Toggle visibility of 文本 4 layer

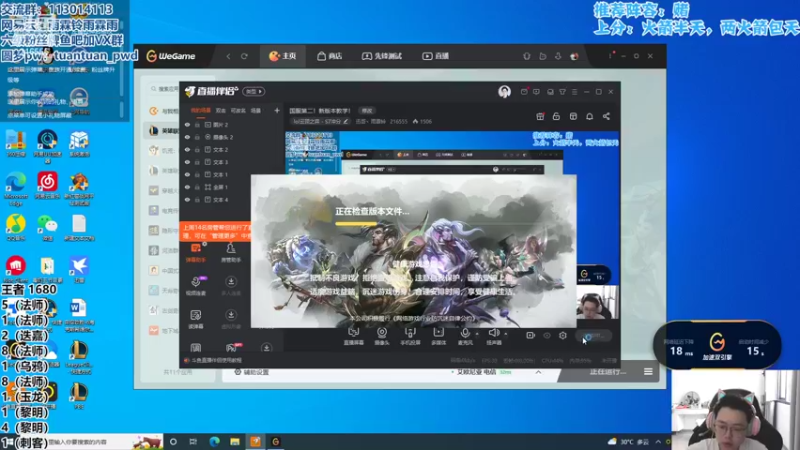187,199
